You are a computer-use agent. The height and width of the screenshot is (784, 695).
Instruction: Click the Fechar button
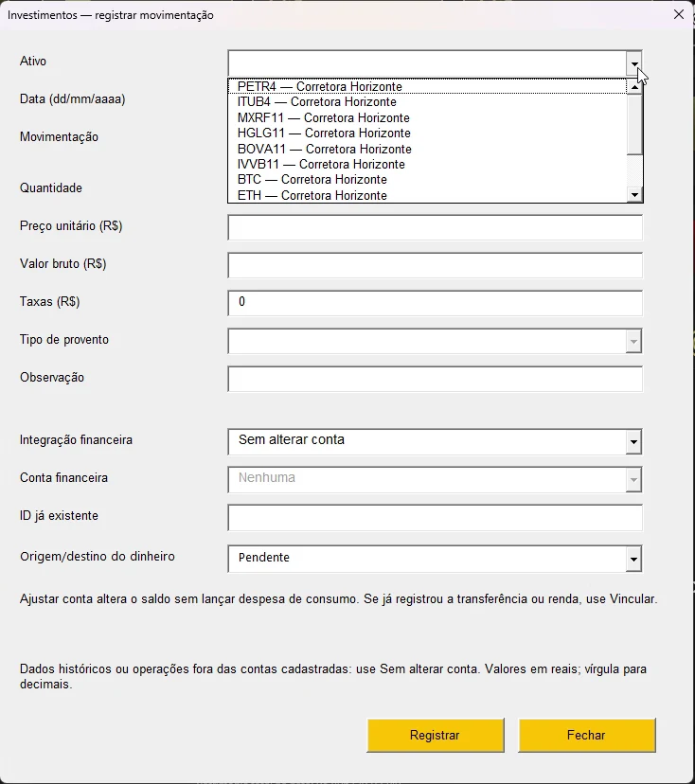[x=586, y=736]
